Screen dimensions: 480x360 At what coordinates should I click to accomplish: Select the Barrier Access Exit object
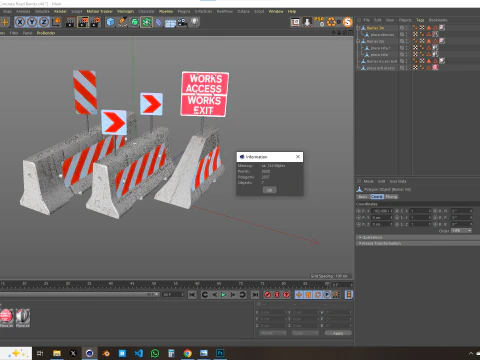pyautogui.click(x=382, y=61)
